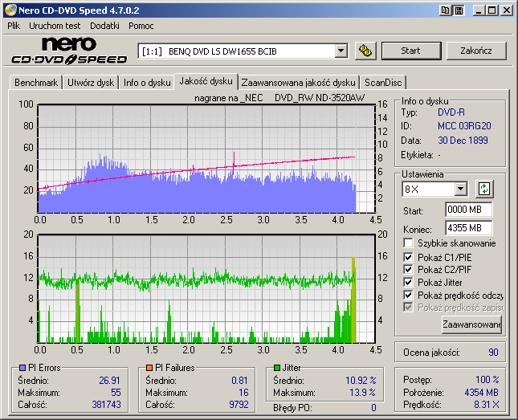Click the PI Errors total 381743
The height and width of the screenshot is (420, 518).
coord(106,405)
